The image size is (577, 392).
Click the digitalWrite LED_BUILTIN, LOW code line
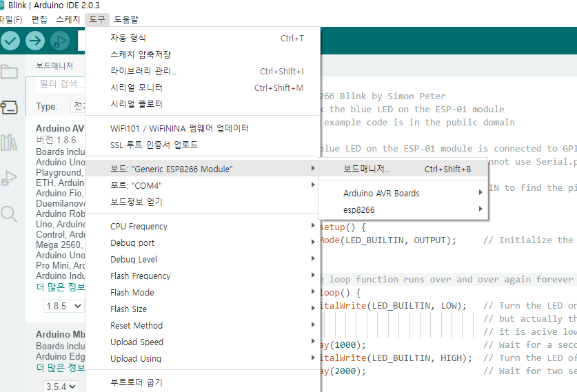(394, 306)
